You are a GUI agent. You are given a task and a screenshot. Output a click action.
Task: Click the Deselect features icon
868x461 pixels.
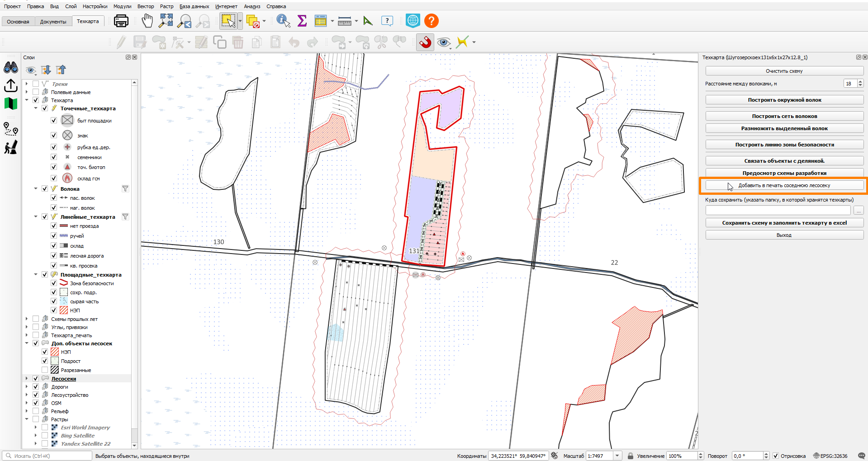point(253,21)
